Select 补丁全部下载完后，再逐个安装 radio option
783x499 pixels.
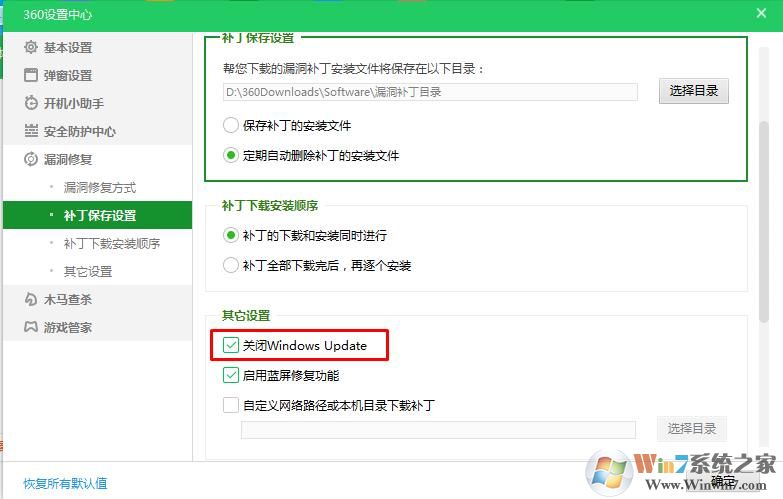pos(231,265)
